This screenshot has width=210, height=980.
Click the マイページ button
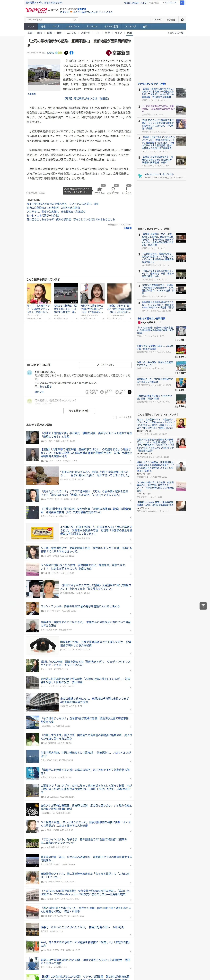tap(157, 20)
